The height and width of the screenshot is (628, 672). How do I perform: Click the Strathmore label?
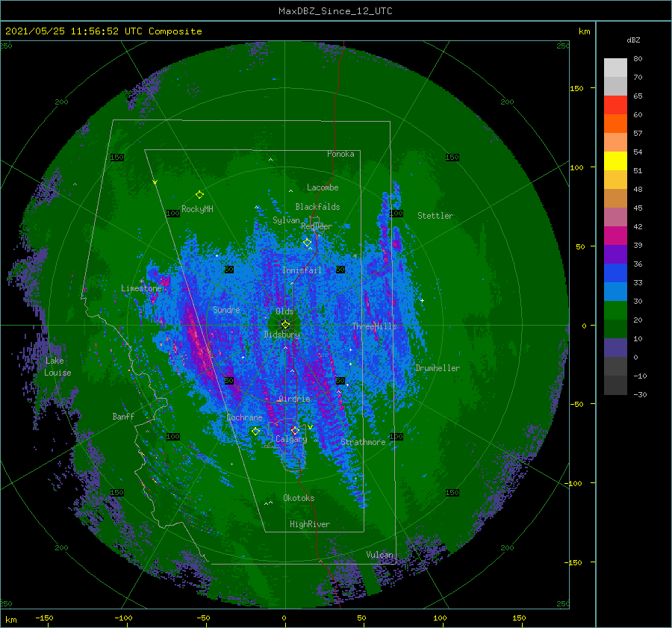pos(363,442)
